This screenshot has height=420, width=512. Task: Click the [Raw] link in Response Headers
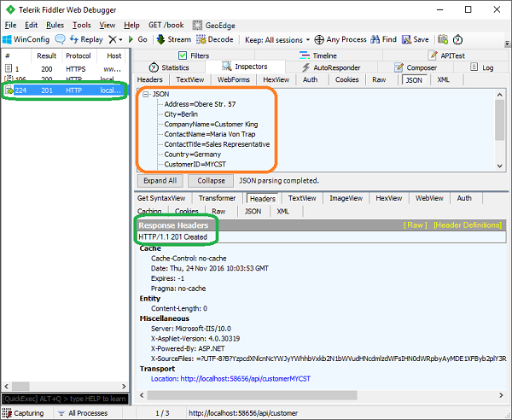tap(415, 225)
